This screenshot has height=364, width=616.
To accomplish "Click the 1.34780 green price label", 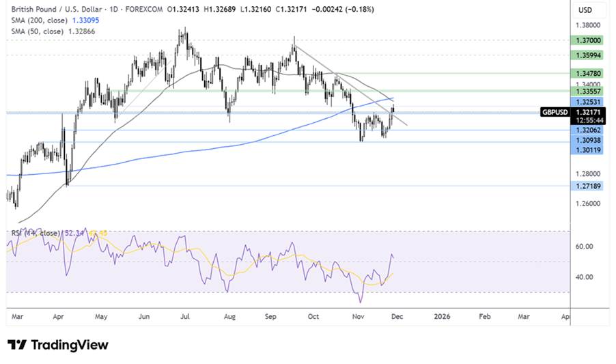I will [589, 72].
